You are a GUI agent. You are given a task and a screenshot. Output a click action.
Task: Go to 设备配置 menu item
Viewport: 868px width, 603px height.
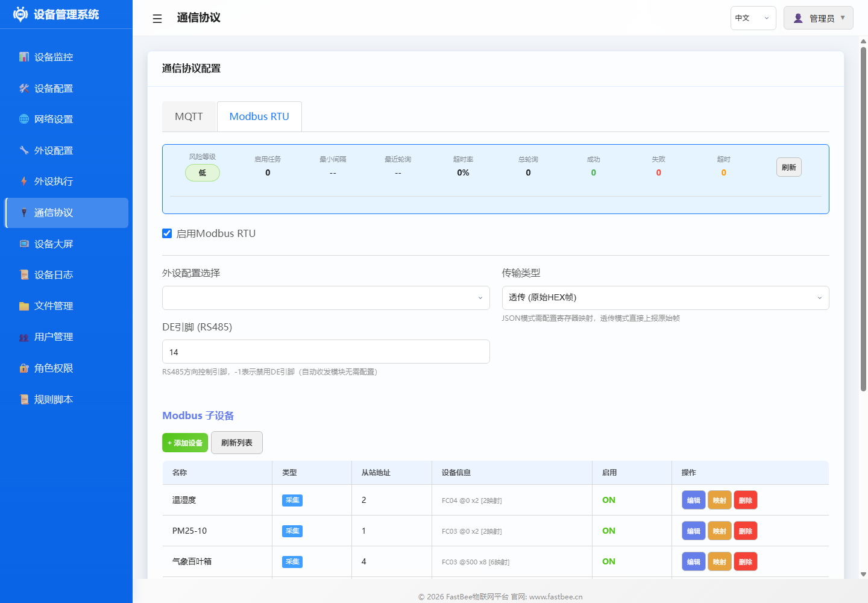(66, 88)
